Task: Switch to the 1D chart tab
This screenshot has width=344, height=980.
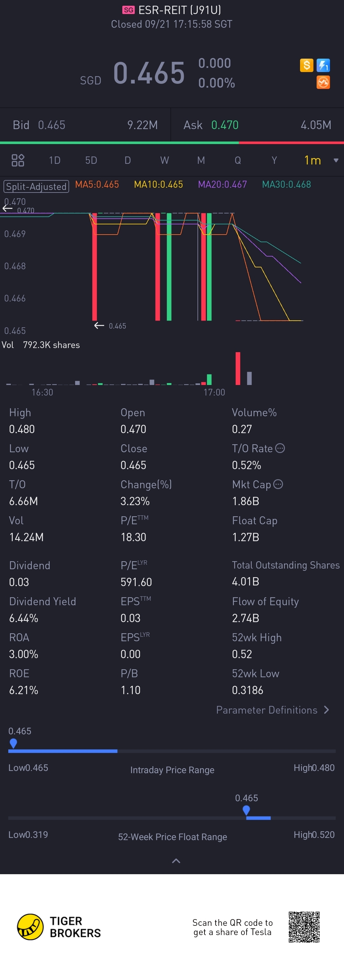Action: [54, 160]
